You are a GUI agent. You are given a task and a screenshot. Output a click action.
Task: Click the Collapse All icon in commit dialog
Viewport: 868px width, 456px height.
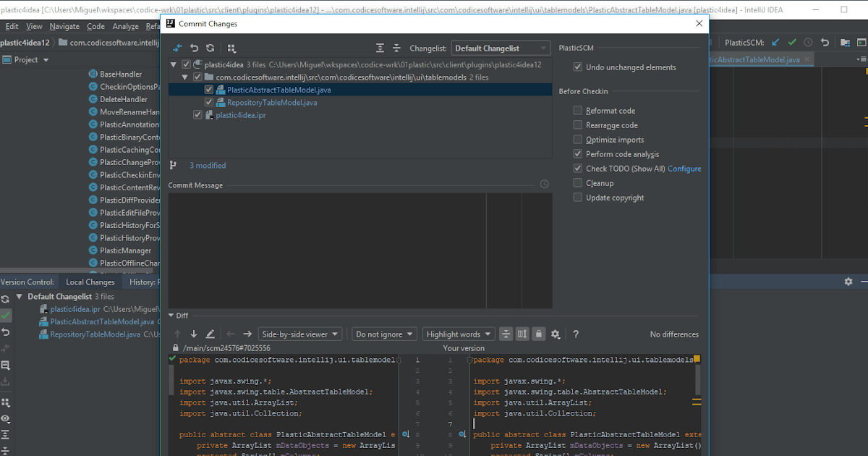pos(396,48)
